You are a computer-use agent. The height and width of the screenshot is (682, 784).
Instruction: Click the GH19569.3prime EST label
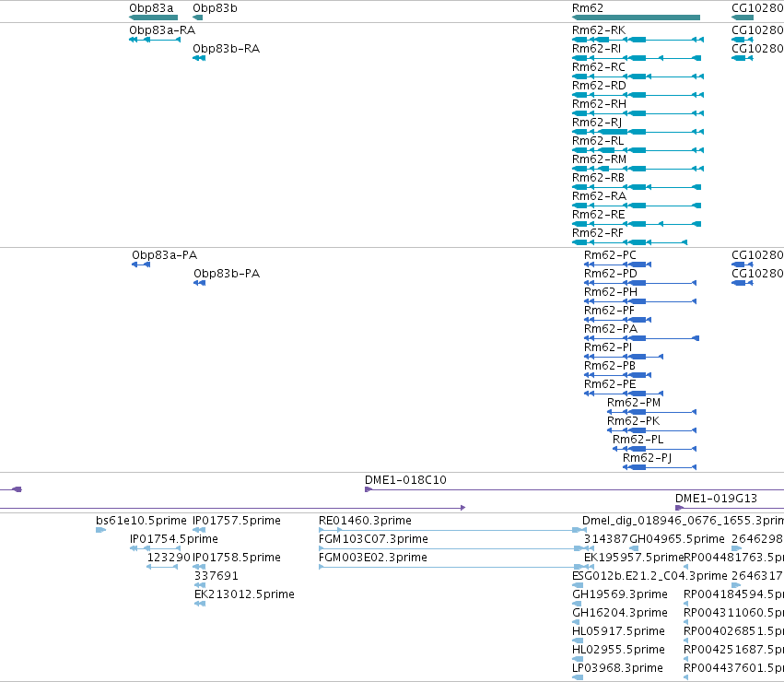620,595
